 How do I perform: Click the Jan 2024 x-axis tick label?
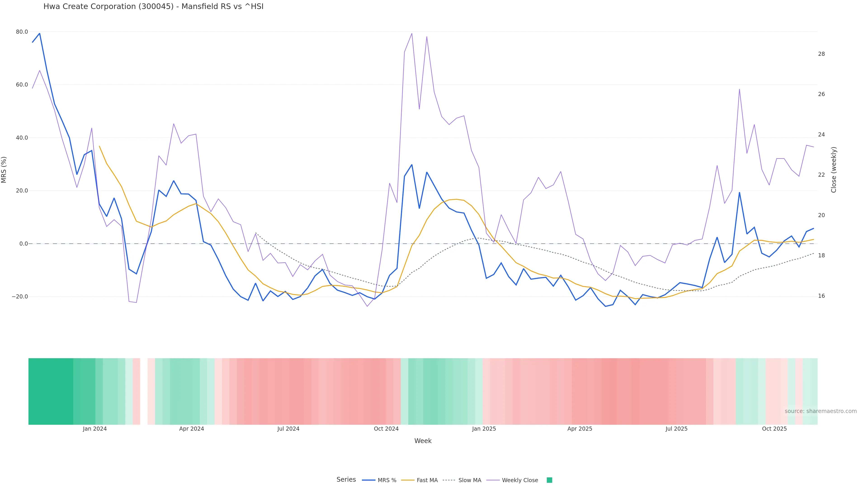coord(95,429)
